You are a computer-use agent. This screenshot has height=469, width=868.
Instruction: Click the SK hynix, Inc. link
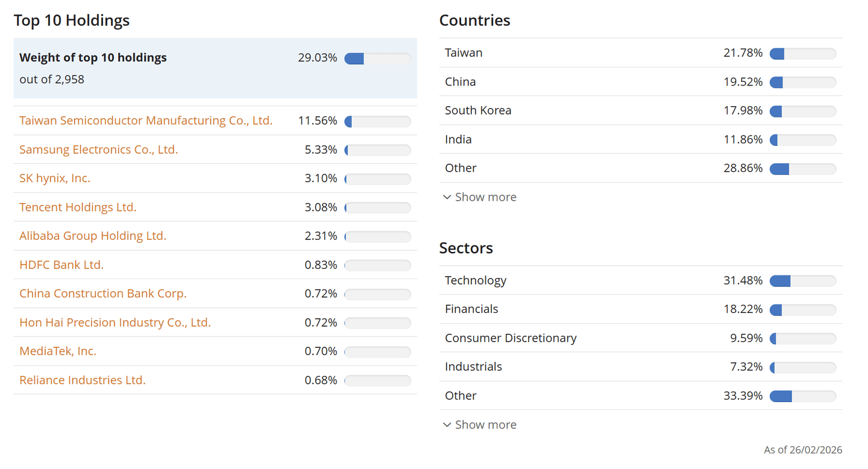pyautogui.click(x=55, y=178)
